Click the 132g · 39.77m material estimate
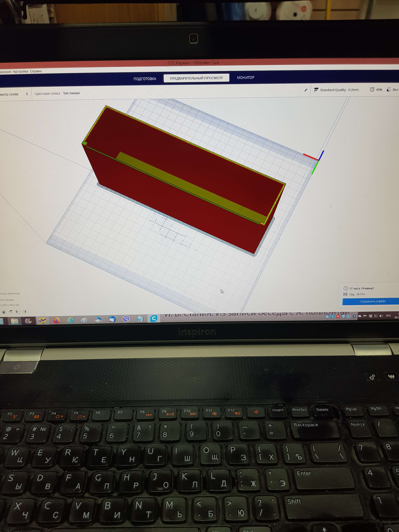The width and height of the screenshot is (399, 532). pyautogui.click(x=357, y=294)
